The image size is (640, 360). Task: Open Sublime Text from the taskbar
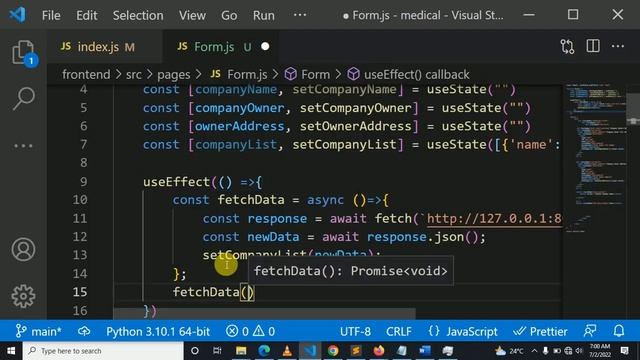point(356,351)
